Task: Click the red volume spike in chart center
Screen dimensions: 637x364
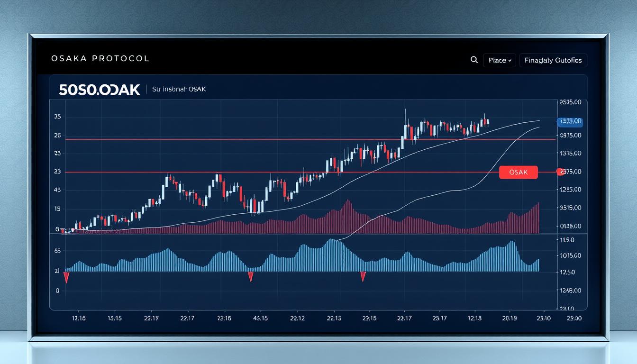Action: click(348, 213)
